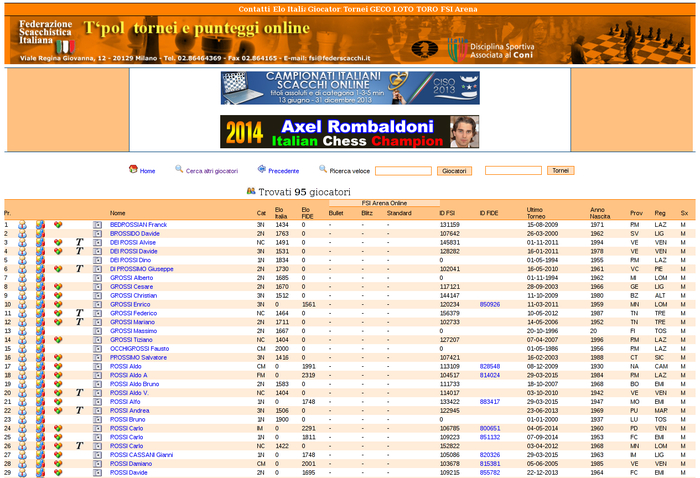
Task: Click the T icon in ROSSI Aldo V. row
Action: tap(79, 393)
